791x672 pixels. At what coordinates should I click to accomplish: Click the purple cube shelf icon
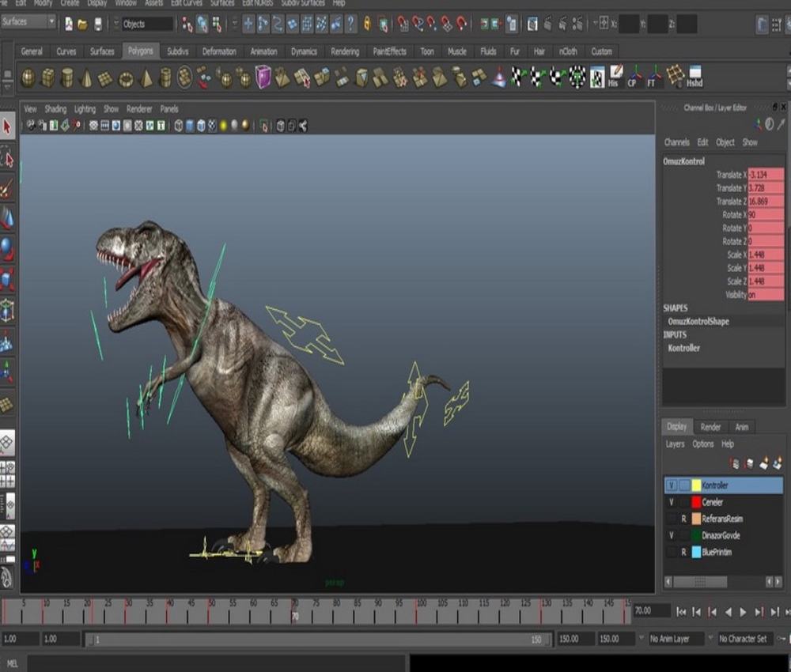coord(263,77)
